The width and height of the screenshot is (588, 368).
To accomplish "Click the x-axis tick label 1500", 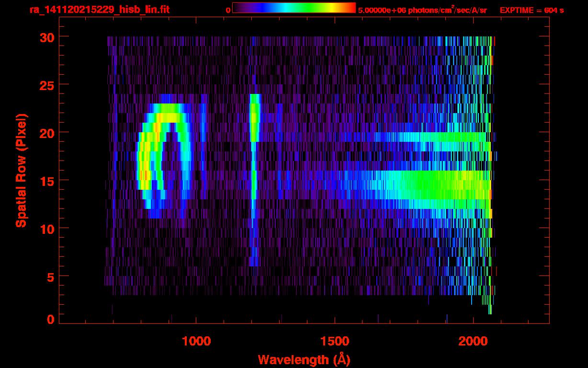I will click(335, 341).
